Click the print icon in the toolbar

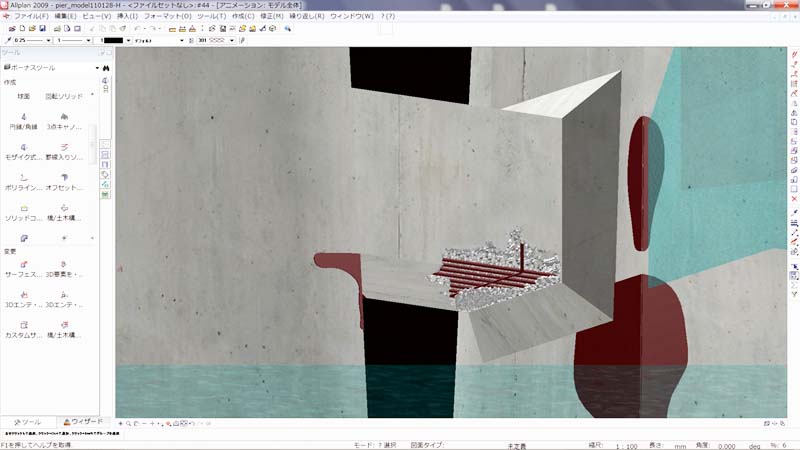57,29
